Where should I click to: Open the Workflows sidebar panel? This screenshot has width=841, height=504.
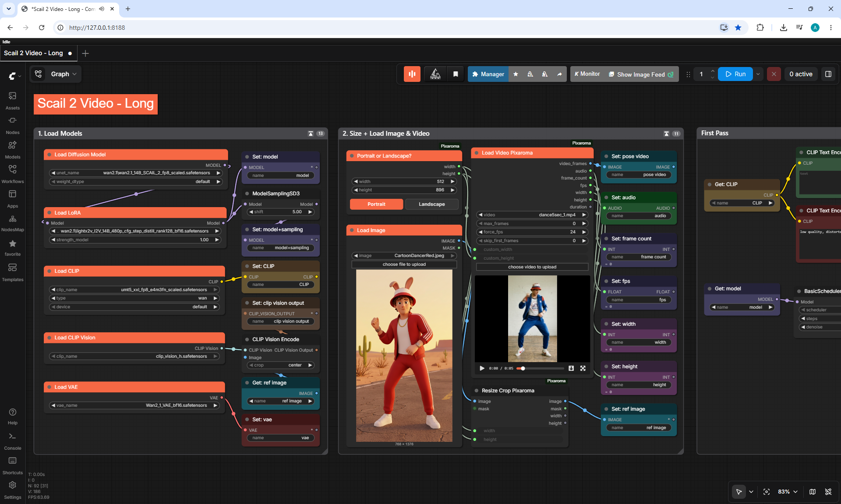click(13, 174)
